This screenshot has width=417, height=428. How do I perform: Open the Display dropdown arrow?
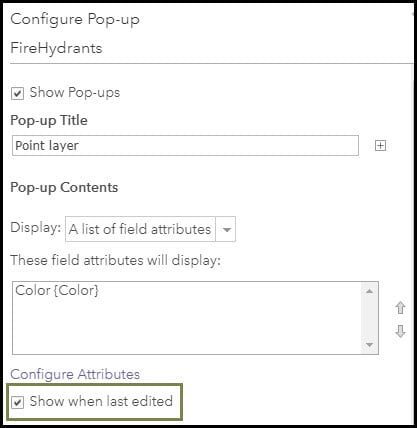[226, 229]
